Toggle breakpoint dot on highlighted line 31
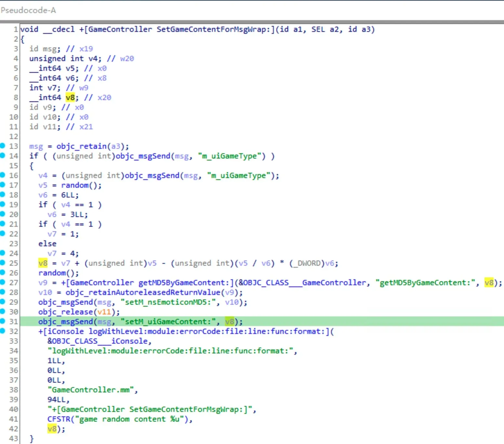Viewport: 504px width, 444px height. click(3, 321)
